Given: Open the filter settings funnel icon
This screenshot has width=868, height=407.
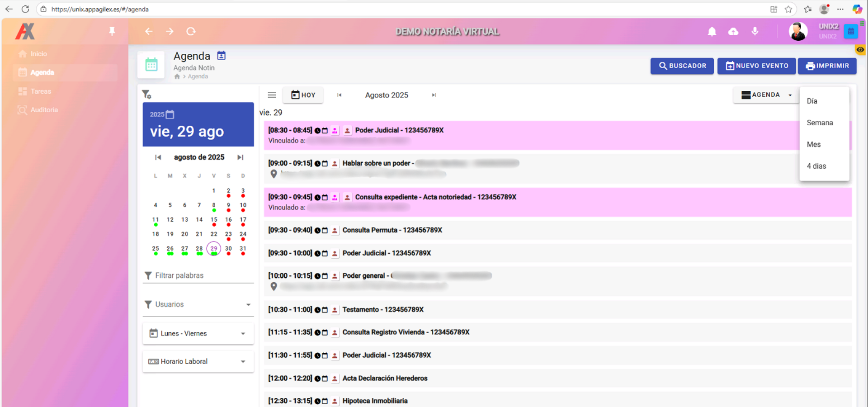Looking at the screenshot, I should (146, 95).
